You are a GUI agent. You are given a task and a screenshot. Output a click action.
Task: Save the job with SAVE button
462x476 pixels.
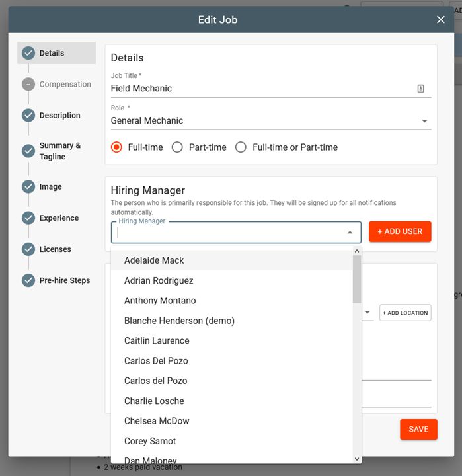point(418,429)
